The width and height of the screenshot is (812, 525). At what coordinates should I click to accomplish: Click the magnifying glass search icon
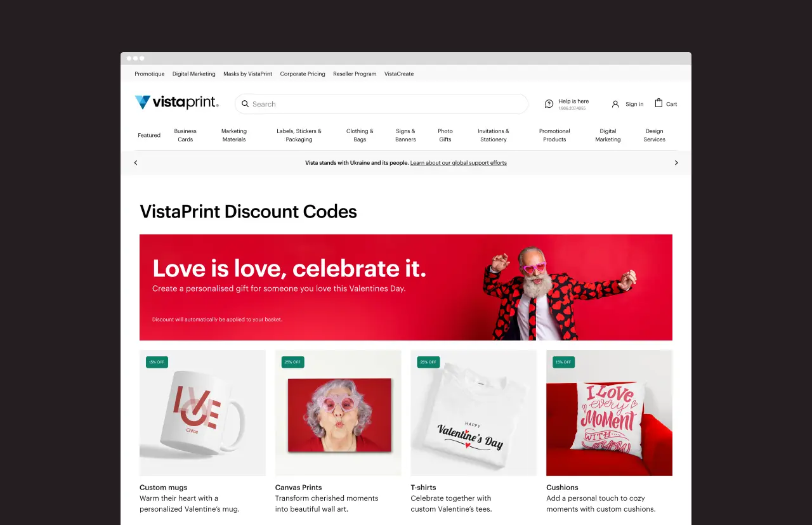246,104
